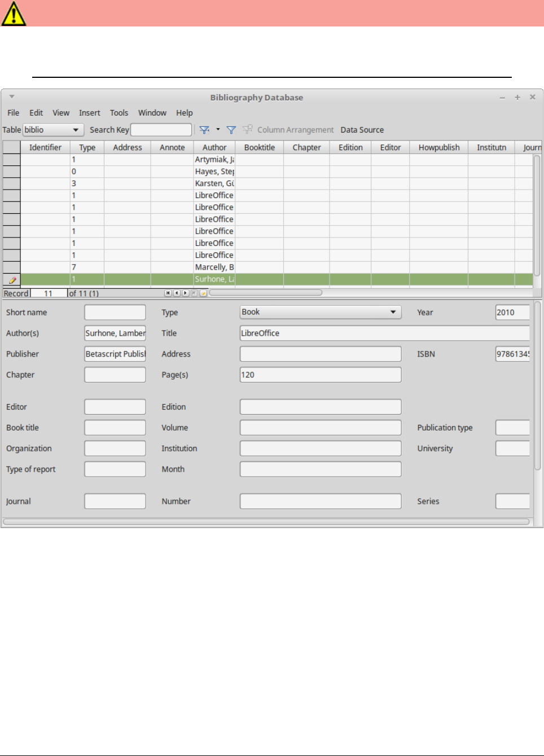Go to next record navigation button

185,293
